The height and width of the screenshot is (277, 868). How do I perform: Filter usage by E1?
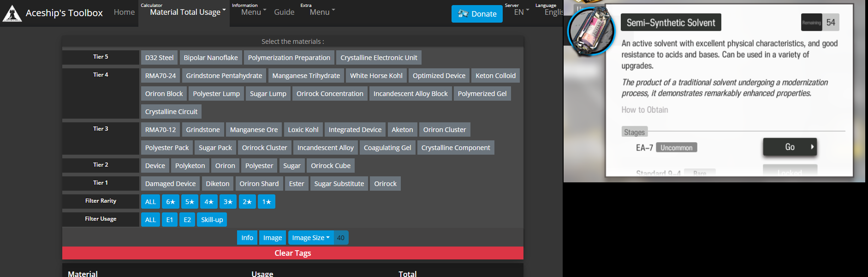click(x=170, y=220)
